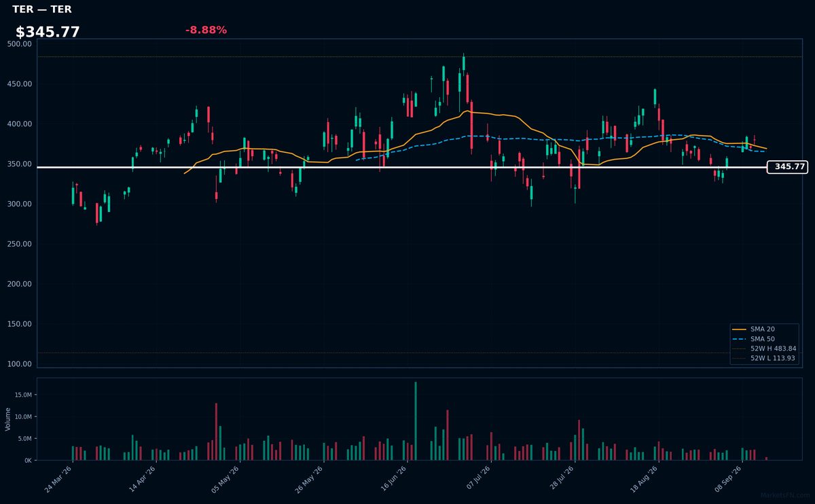Click the 400.00 price axis label
The height and width of the screenshot is (504, 815).
coord(19,124)
